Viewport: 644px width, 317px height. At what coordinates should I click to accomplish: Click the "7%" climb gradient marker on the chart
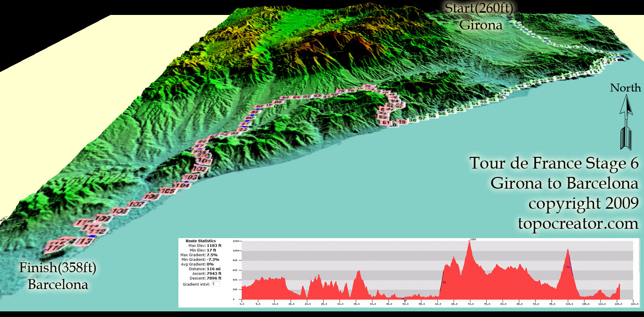click(444, 282)
